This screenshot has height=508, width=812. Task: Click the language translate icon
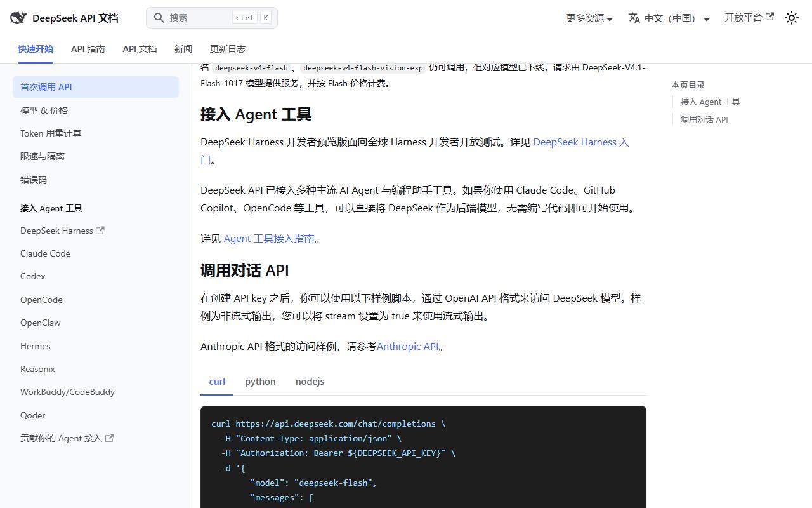(634, 18)
